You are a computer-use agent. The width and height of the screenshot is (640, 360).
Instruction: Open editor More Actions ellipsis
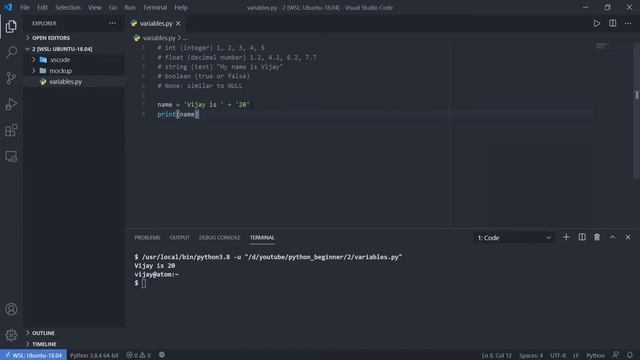tap(628, 24)
